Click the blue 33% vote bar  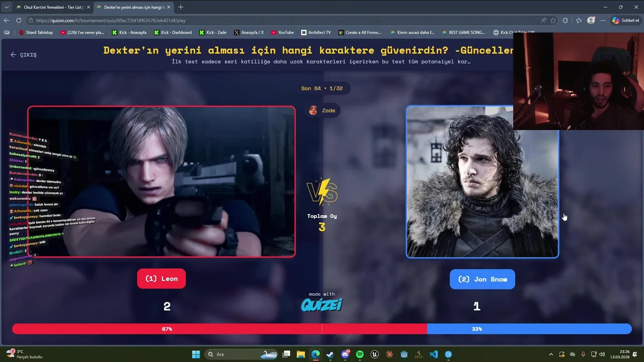(x=529, y=329)
